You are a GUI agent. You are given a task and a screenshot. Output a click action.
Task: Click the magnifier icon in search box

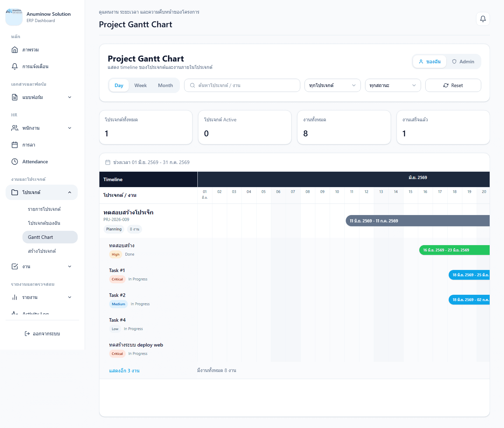point(192,85)
